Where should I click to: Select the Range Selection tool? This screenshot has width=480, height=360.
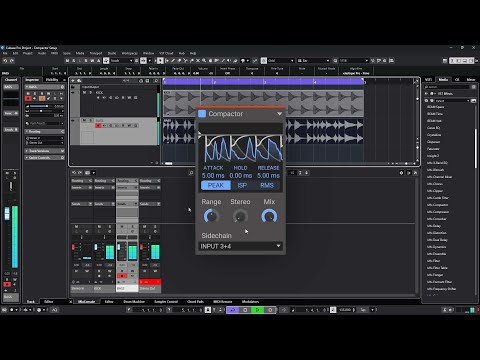[x=167, y=61]
